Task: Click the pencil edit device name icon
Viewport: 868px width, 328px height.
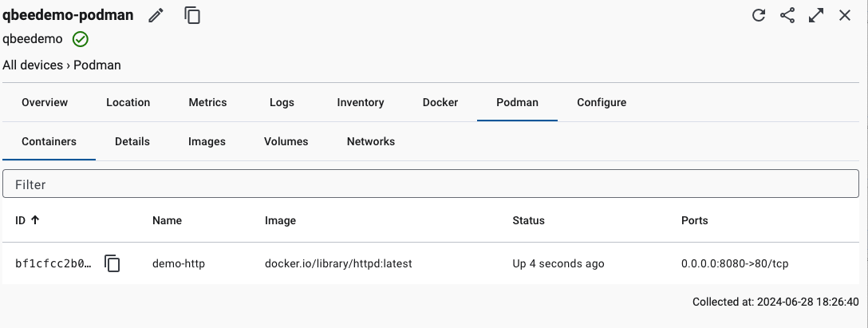Action: pyautogui.click(x=156, y=15)
